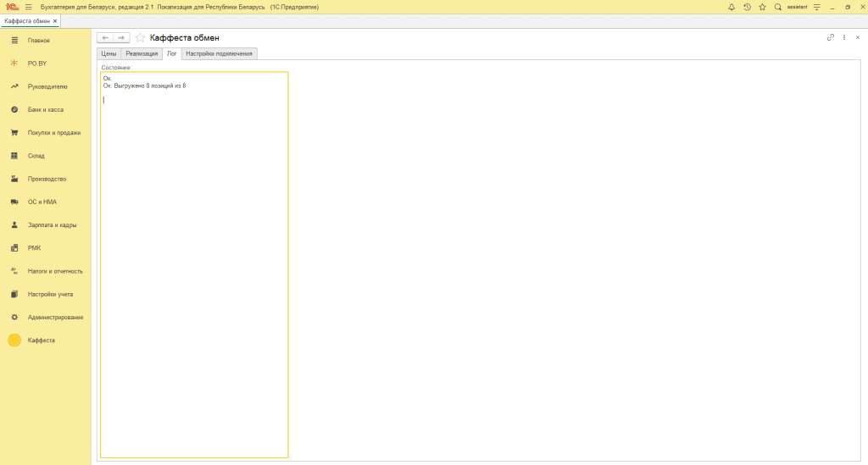The image size is (868, 465).
Task: Open the PO.BY section
Action: click(x=37, y=64)
